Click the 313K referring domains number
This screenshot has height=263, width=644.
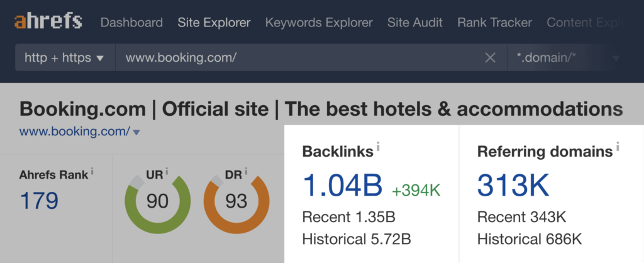[513, 186]
